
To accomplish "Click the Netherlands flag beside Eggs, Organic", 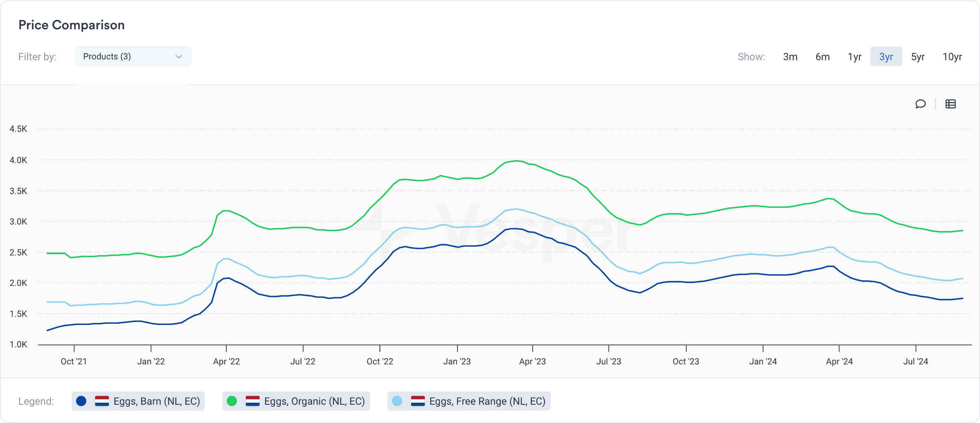I will click(x=252, y=401).
